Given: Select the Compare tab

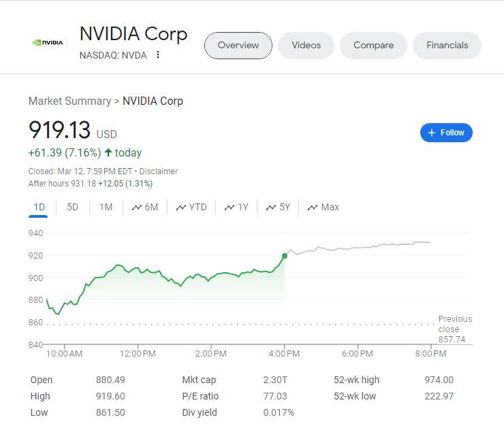Looking at the screenshot, I should tap(373, 46).
